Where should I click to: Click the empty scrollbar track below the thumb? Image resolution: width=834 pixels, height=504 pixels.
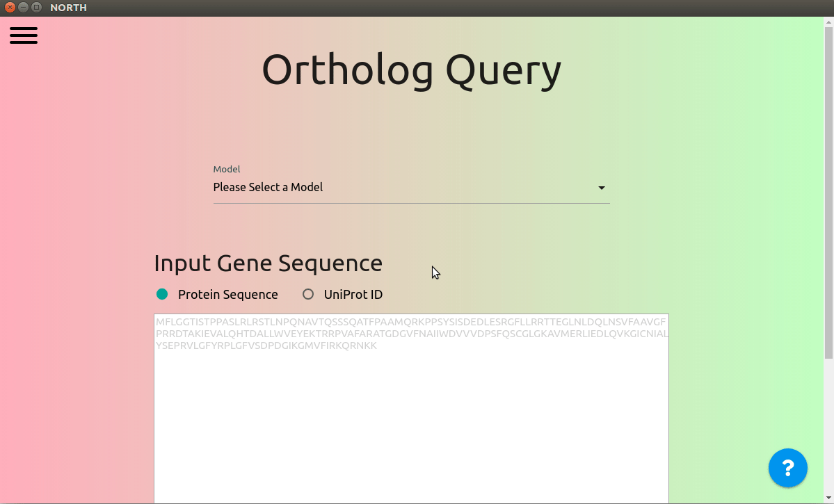pos(828,425)
